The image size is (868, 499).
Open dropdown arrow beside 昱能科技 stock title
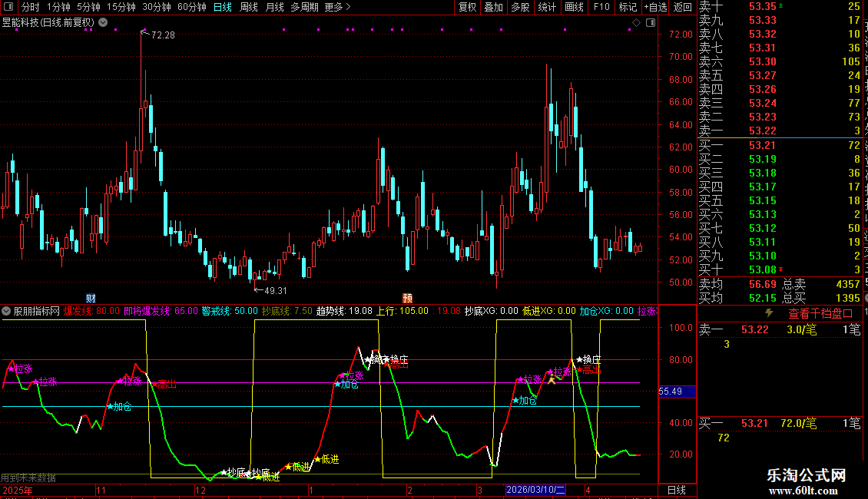click(x=102, y=22)
